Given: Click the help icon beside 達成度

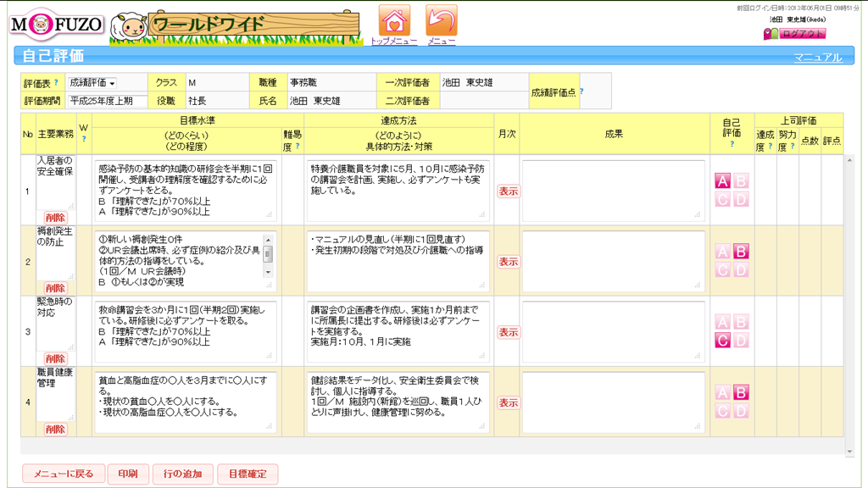Looking at the screenshot, I should 771,146.
